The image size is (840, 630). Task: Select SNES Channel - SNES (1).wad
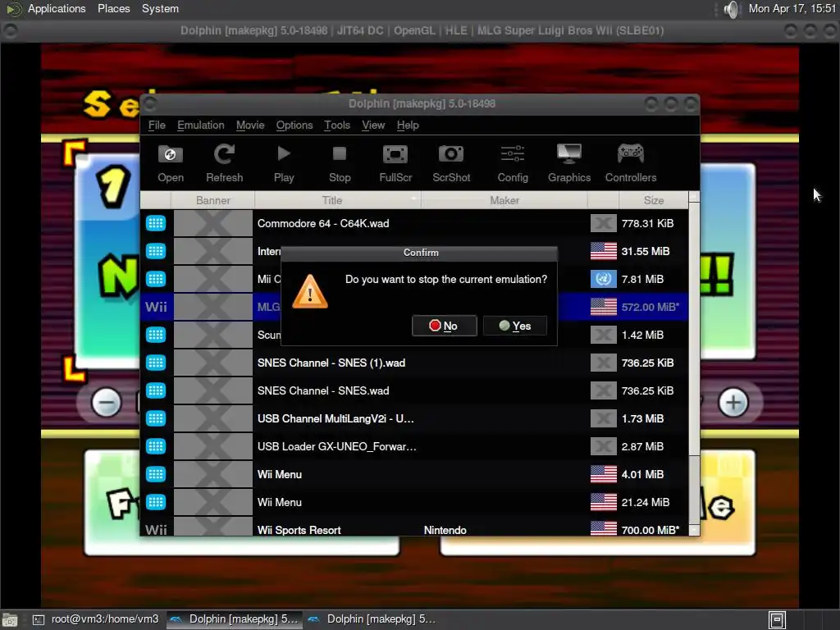pyautogui.click(x=414, y=363)
